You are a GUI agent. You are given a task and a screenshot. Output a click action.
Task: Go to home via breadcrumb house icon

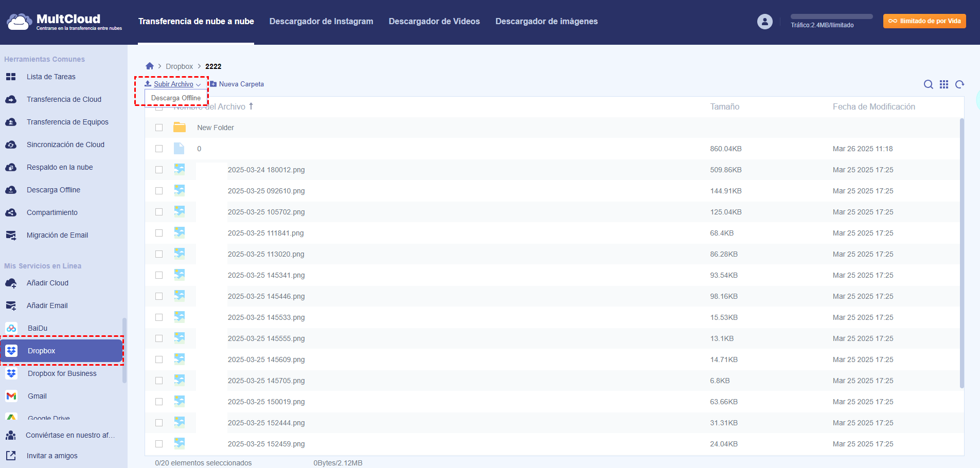coord(150,66)
